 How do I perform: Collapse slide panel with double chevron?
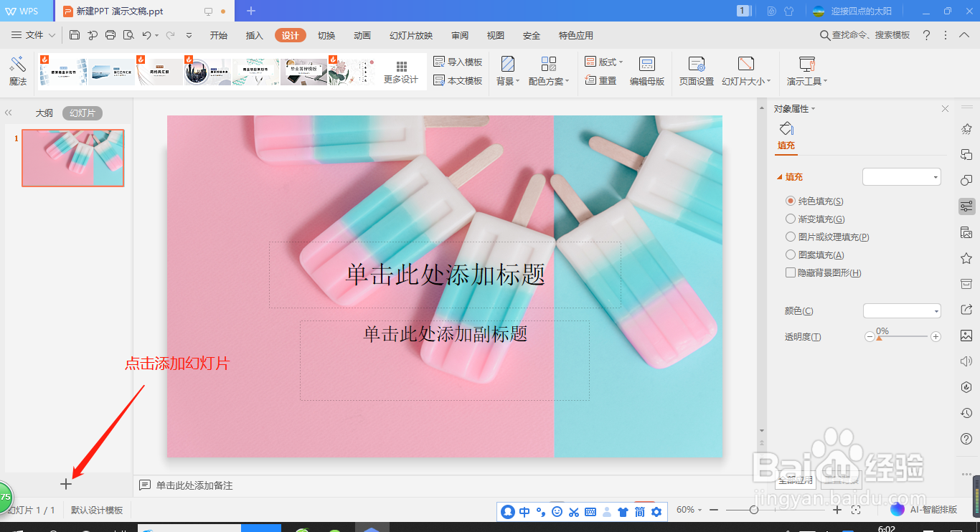9,113
